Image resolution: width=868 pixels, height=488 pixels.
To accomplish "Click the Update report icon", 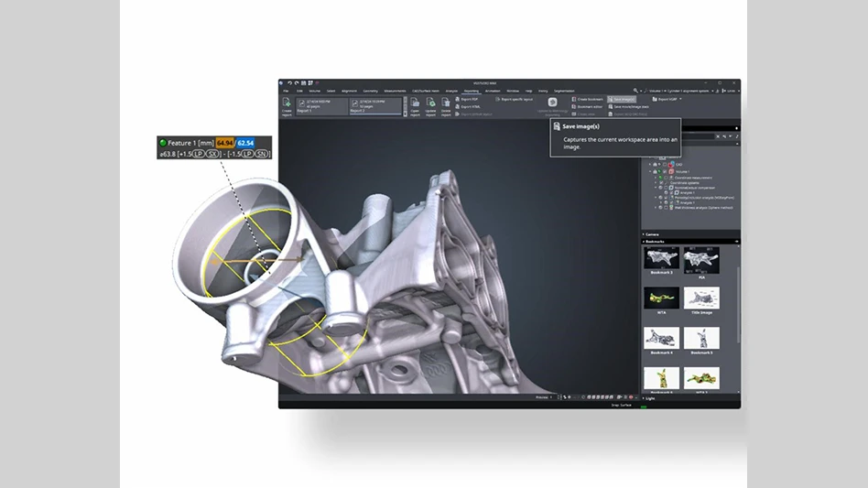I will (430, 104).
